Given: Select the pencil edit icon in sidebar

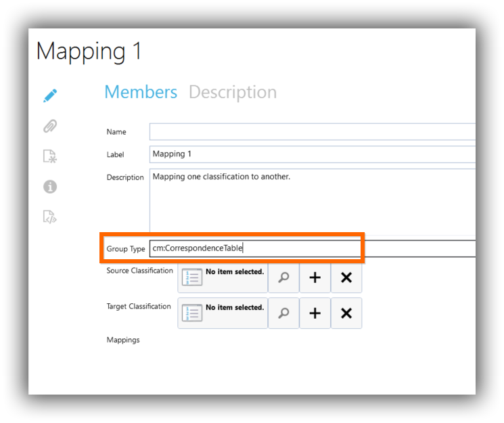Looking at the screenshot, I should 50,95.
